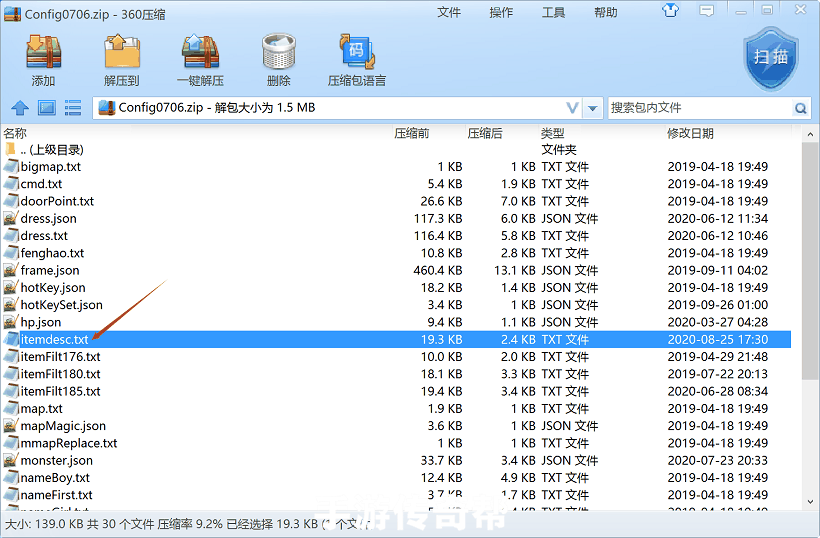Sort by the 修改日期 column header
The height and width of the screenshot is (538, 820).
(x=690, y=133)
